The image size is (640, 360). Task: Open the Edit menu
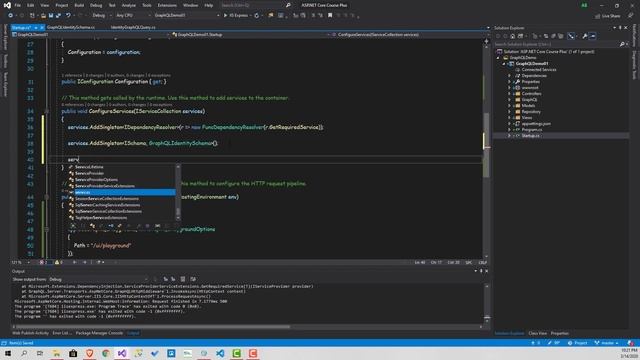point(31,5)
